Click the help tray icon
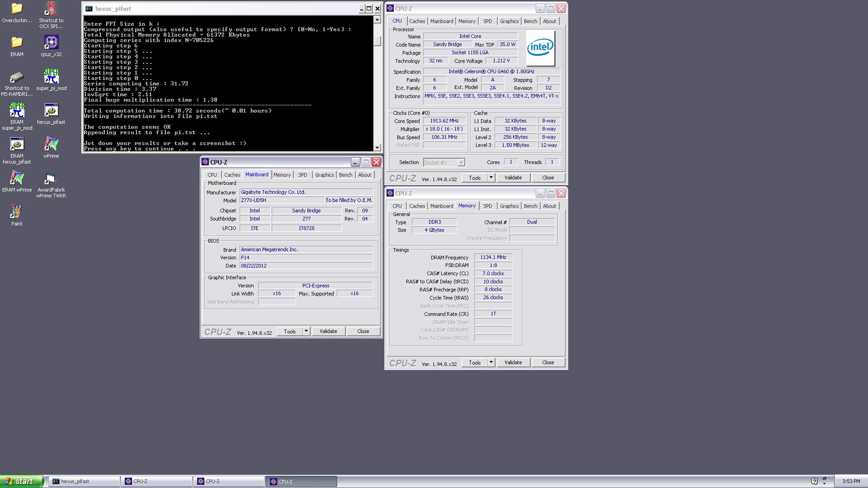Viewport: 868px width, 488px height. coord(814,481)
